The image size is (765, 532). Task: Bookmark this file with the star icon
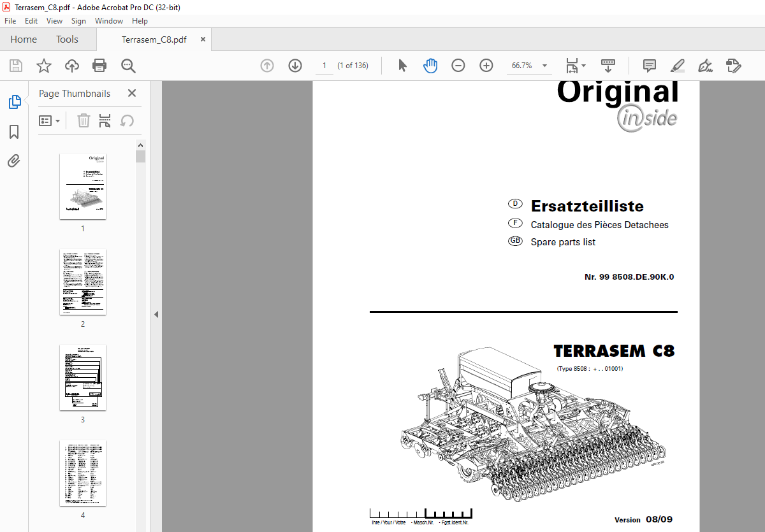coord(44,66)
